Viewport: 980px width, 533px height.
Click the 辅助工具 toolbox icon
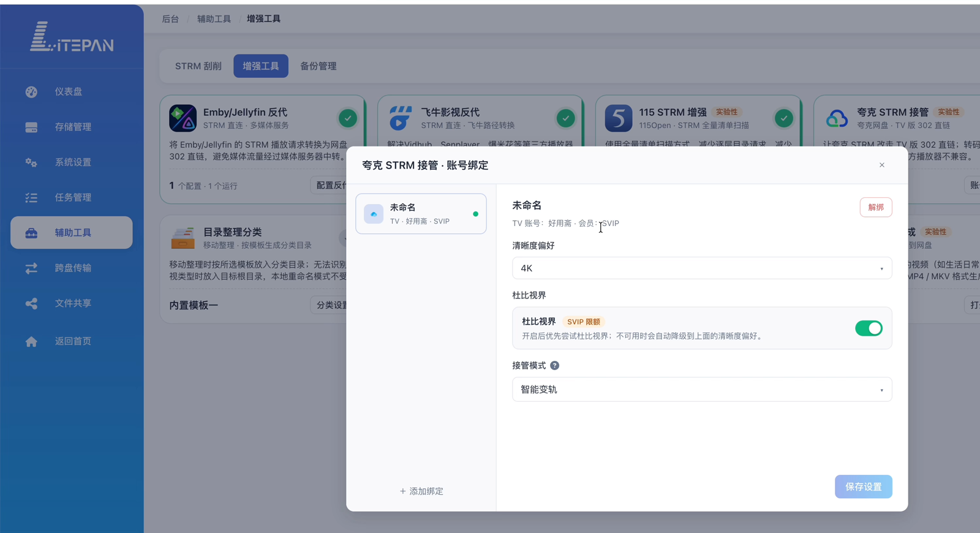click(x=31, y=233)
